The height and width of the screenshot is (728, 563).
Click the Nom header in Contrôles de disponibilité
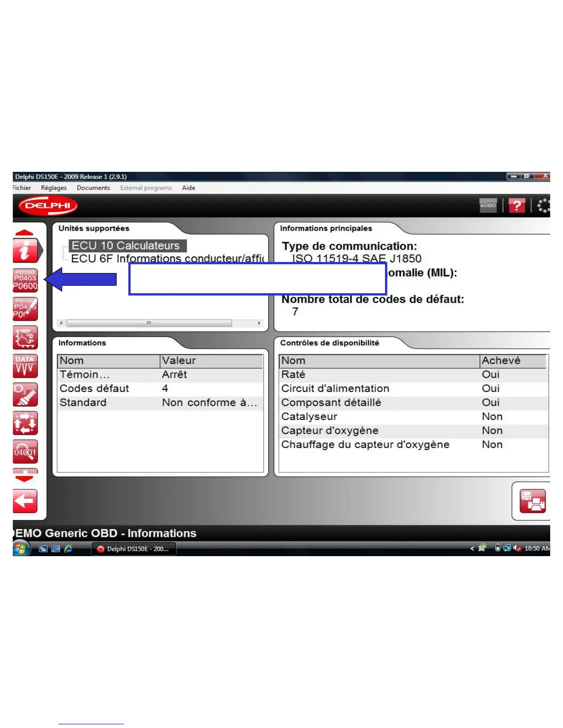click(x=379, y=361)
